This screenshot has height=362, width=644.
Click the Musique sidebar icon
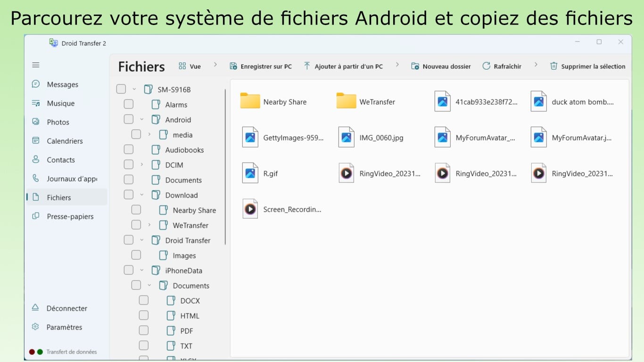pyautogui.click(x=36, y=103)
